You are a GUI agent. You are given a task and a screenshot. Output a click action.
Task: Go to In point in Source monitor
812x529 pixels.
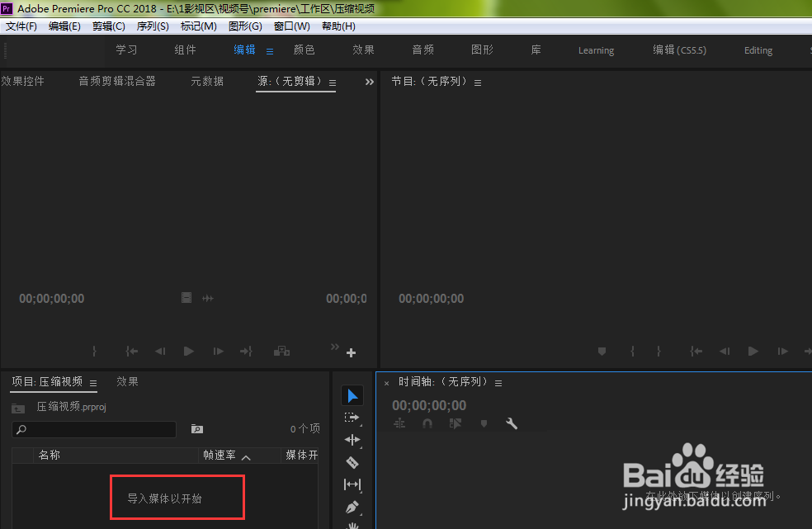tap(131, 352)
